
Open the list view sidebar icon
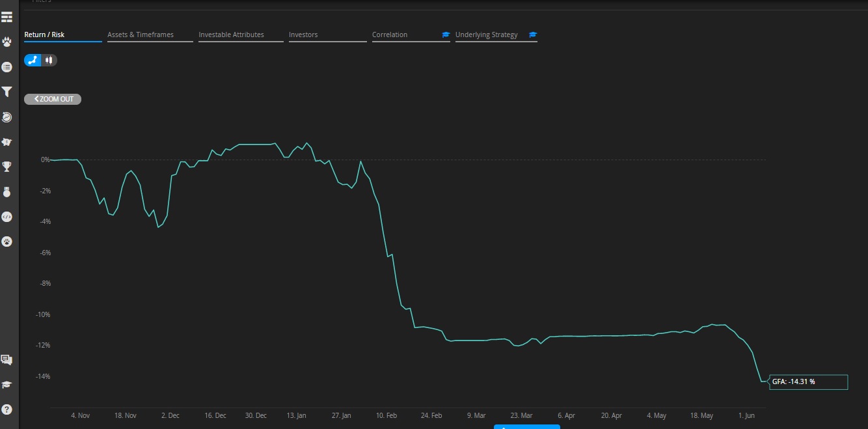(7, 67)
